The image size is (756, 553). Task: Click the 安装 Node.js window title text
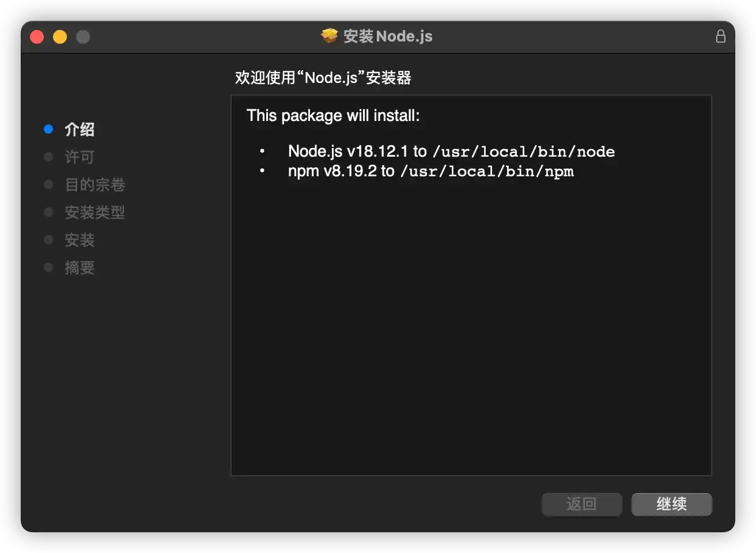click(x=388, y=36)
